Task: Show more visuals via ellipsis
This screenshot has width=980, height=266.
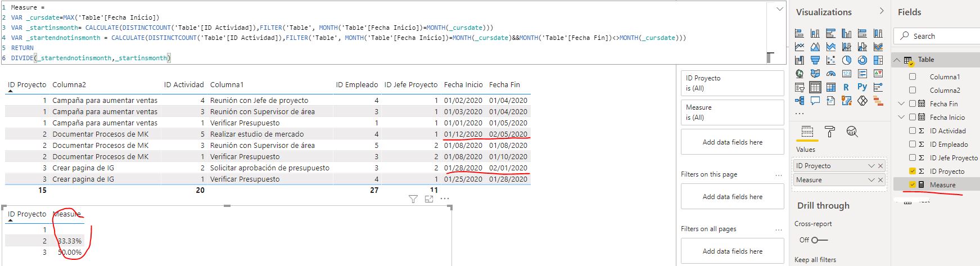Action: click(800, 114)
